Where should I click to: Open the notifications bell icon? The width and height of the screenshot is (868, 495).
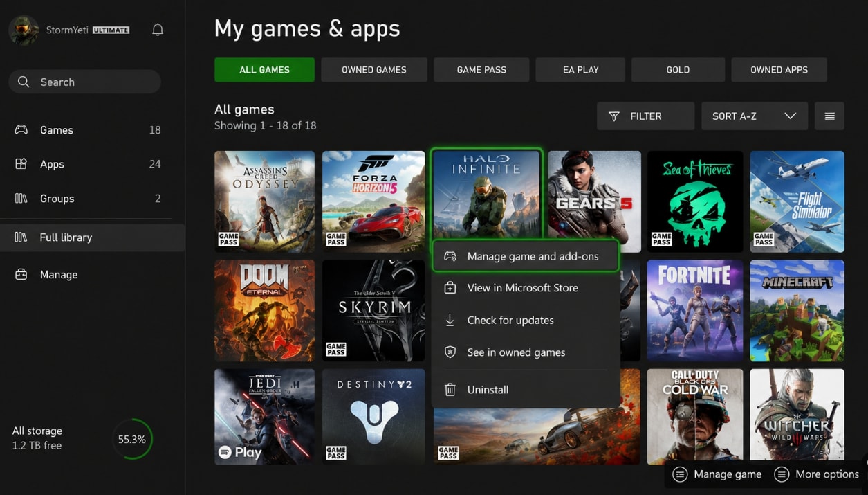click(x=158, y=30)
